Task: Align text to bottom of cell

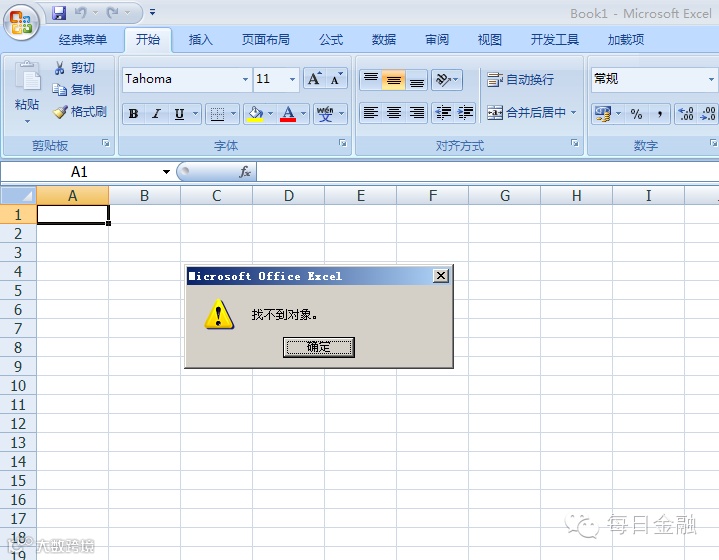Action: point(416,80)
